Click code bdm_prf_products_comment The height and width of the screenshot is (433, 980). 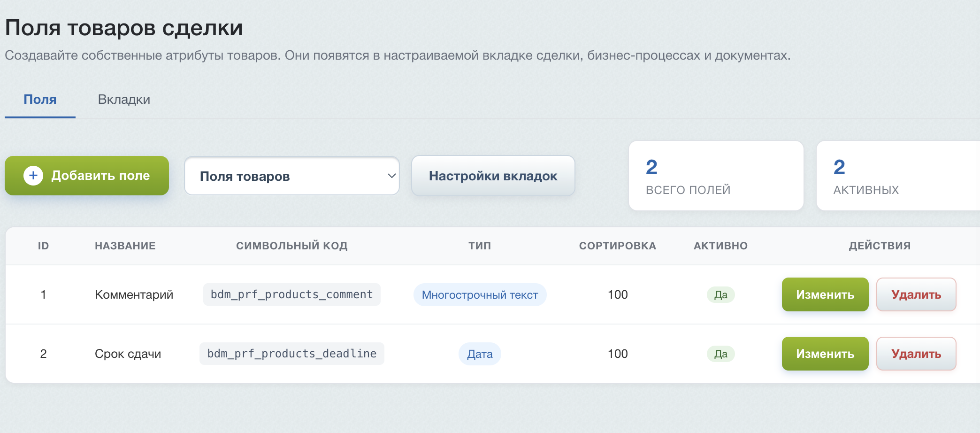click(292, 294)
